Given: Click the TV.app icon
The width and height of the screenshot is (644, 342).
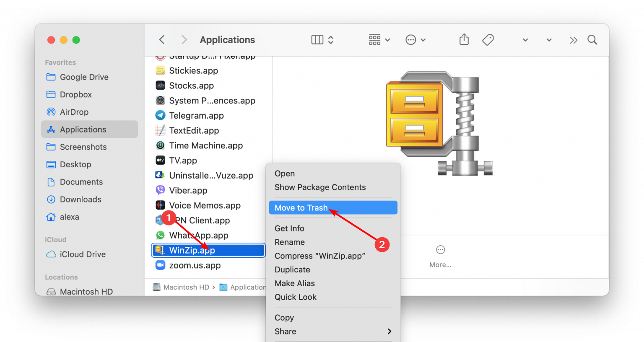Looking at the screenshot, I should 160,160.
